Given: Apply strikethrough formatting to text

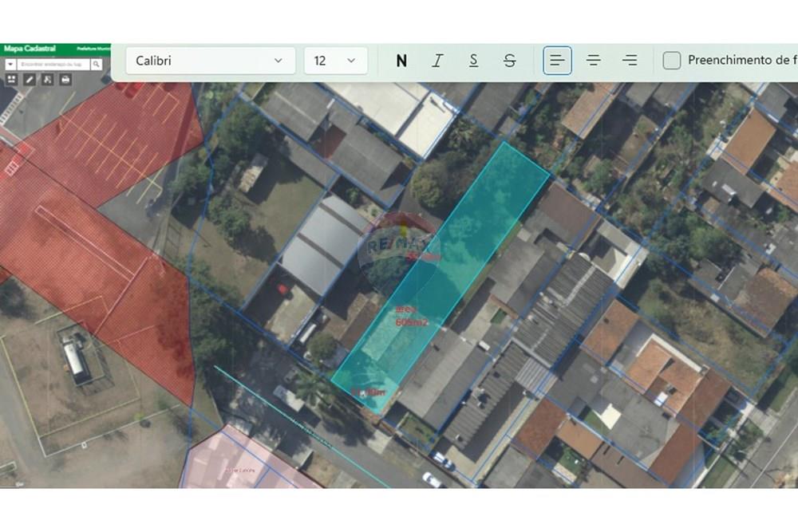Looking at the screenshot, I should (510, 61).
